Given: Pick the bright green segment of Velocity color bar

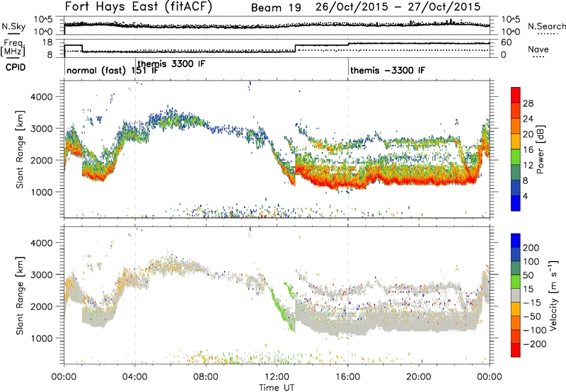Looking at the screenshot, I should click(516, 282).
